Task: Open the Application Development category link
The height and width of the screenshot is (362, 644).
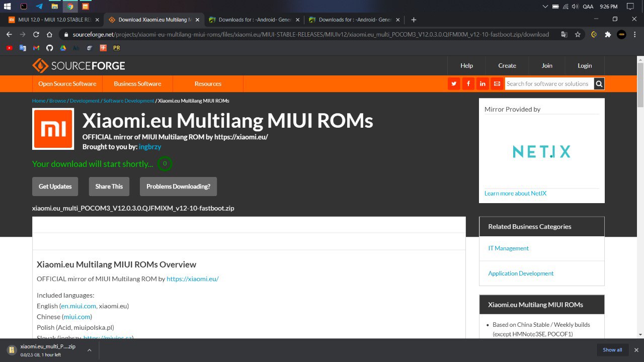Action: (521, 274)
